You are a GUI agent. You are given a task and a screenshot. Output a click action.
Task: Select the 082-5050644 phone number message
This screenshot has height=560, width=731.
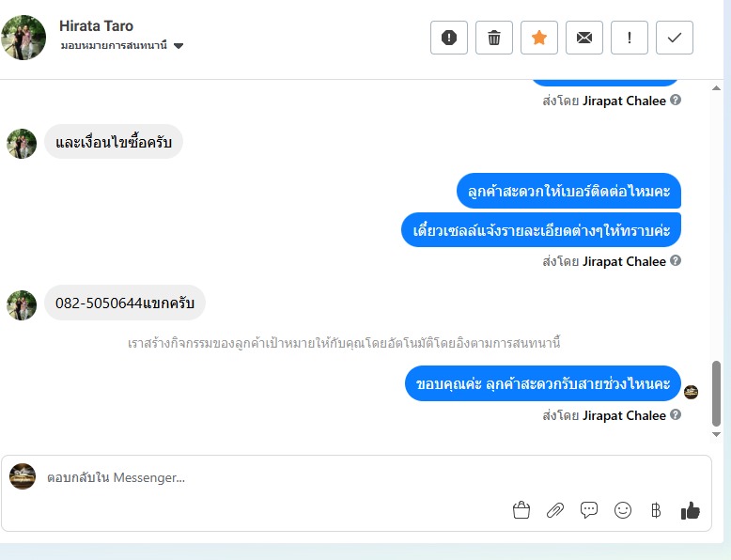pyautogui.click(x=124, y=303)
